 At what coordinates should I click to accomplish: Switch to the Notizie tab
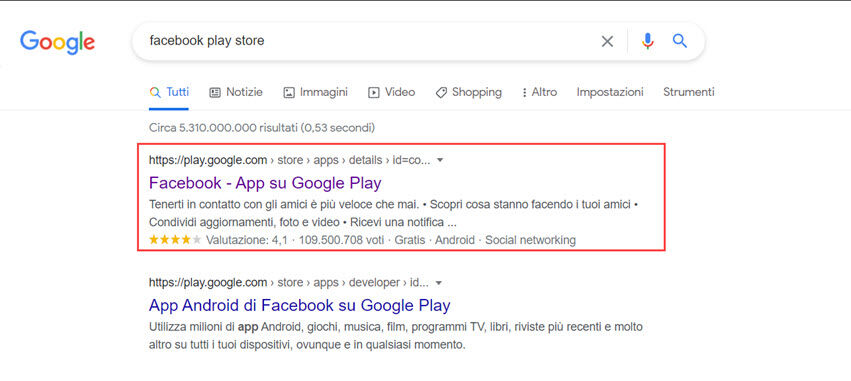point(236,92)
